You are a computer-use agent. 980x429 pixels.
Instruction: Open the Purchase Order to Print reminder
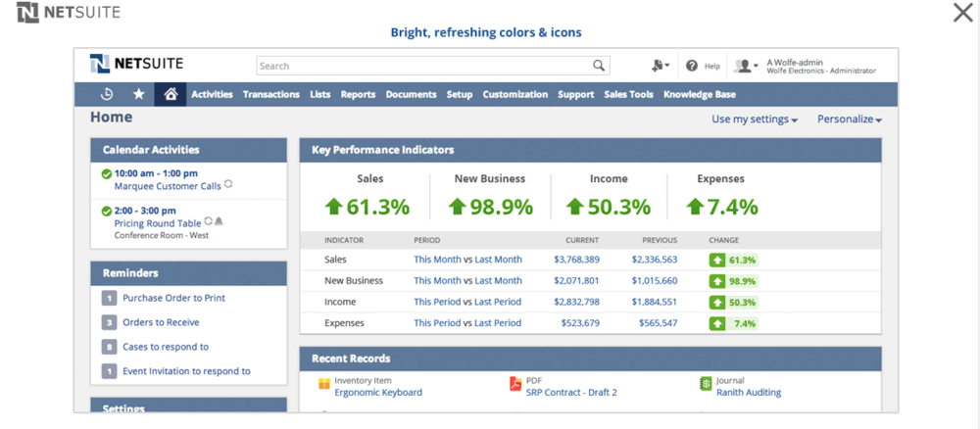[173, 298]
